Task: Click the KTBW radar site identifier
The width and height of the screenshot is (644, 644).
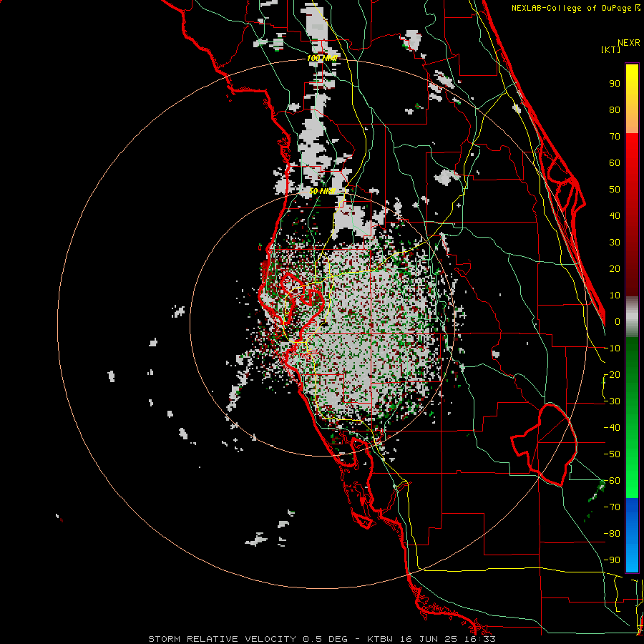Action: (381, 639)
